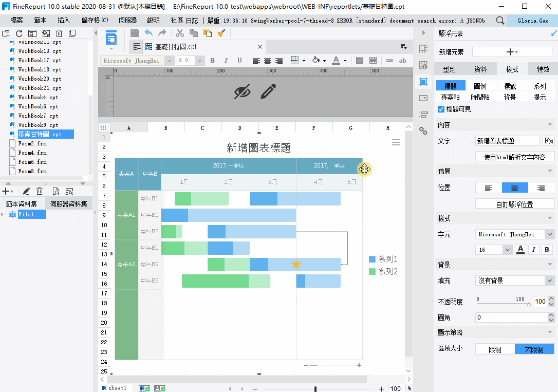Toggle bold in the formatting toolbar
This screenshot has width=558, height=392.
click(212, 61)
